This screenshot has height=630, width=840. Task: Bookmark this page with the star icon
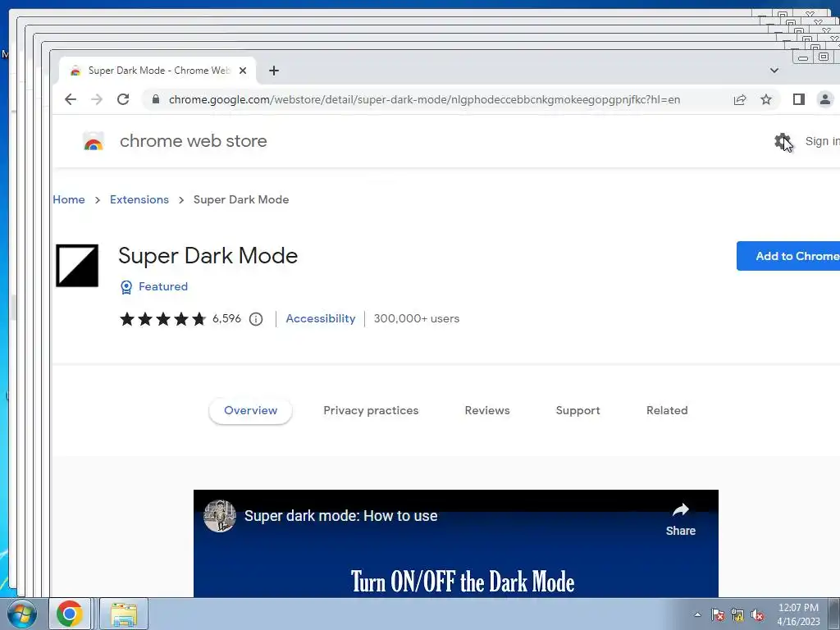click(x=766, y=99)
